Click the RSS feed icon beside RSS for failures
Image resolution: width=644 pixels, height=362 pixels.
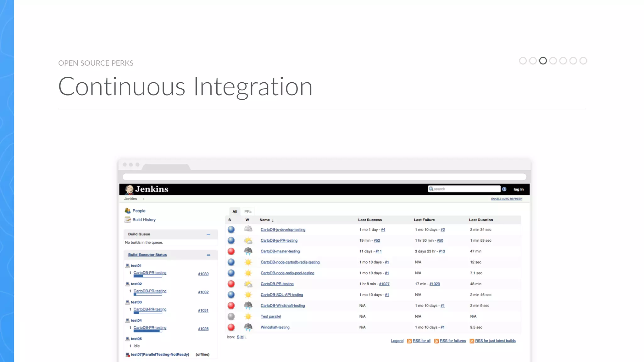pos(436,341)
